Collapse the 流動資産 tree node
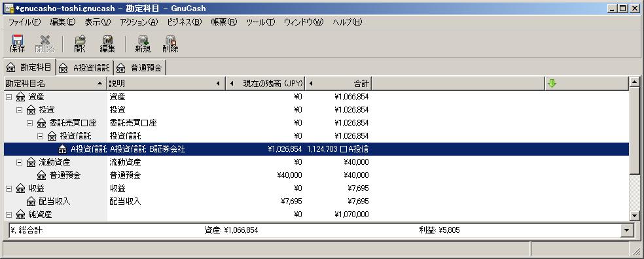644x259 pixels. (x=19, y=163)
